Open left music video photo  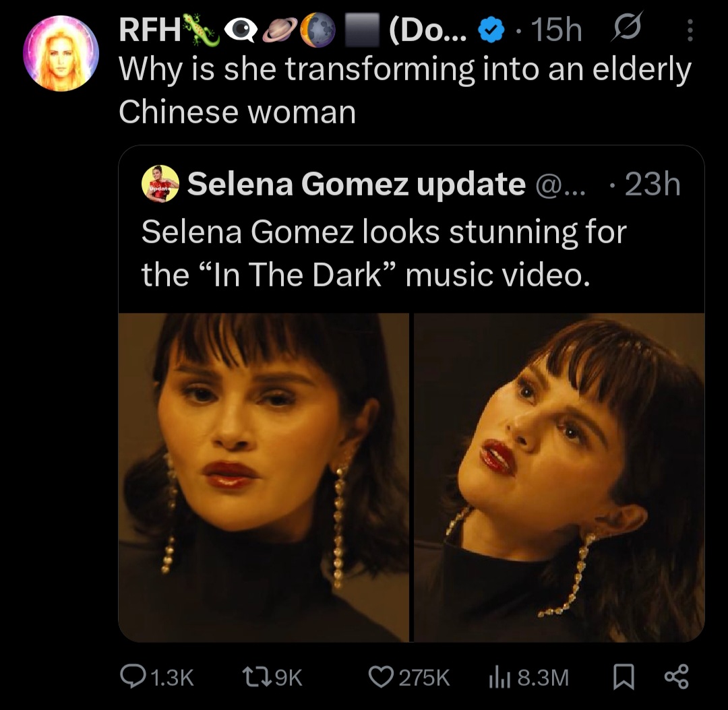point(264,478)
